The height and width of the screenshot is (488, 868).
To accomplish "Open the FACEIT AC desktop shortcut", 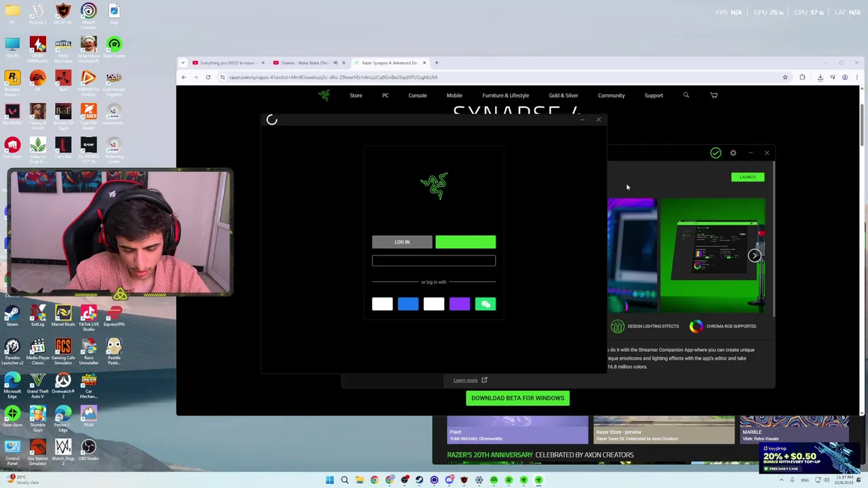I will pyautogui.click(x=63, y=14).
